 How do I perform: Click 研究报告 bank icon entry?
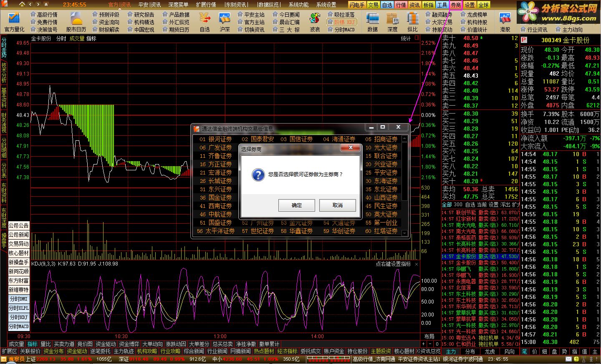[141, 15]
